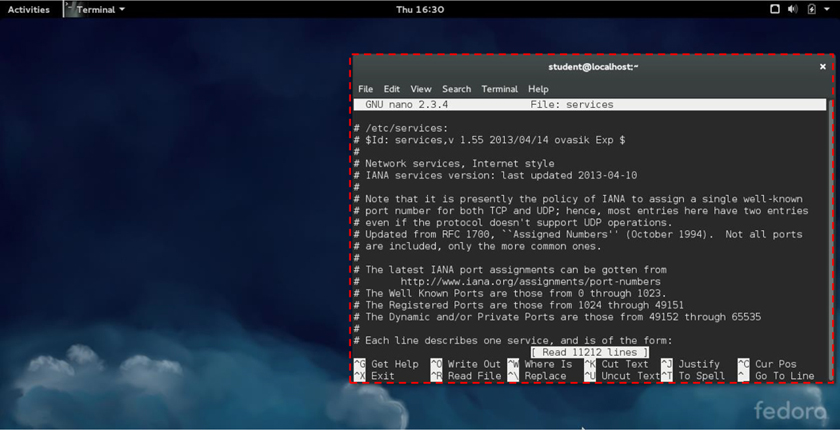The height and width of the screenshot is (430, 840).
Task: Click the 'Registered Ports' line
Action: pyautogui.click(x=519, y=305)
